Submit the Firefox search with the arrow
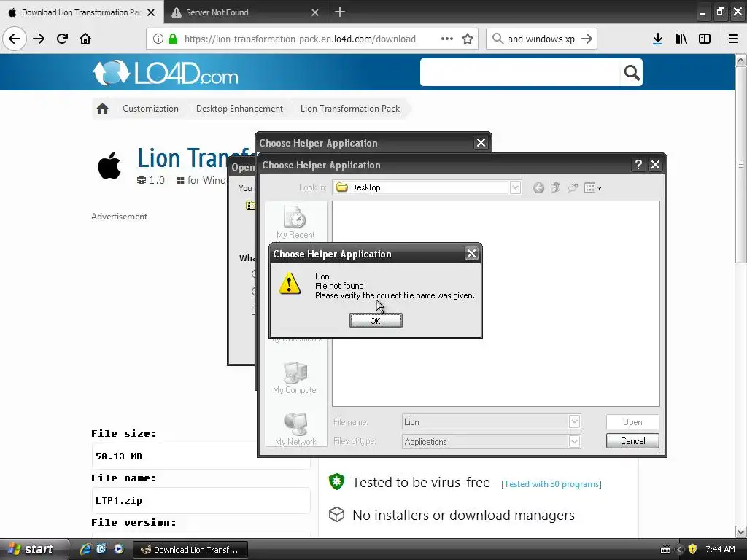The image size is (747, 560). [x=587, y=39]
